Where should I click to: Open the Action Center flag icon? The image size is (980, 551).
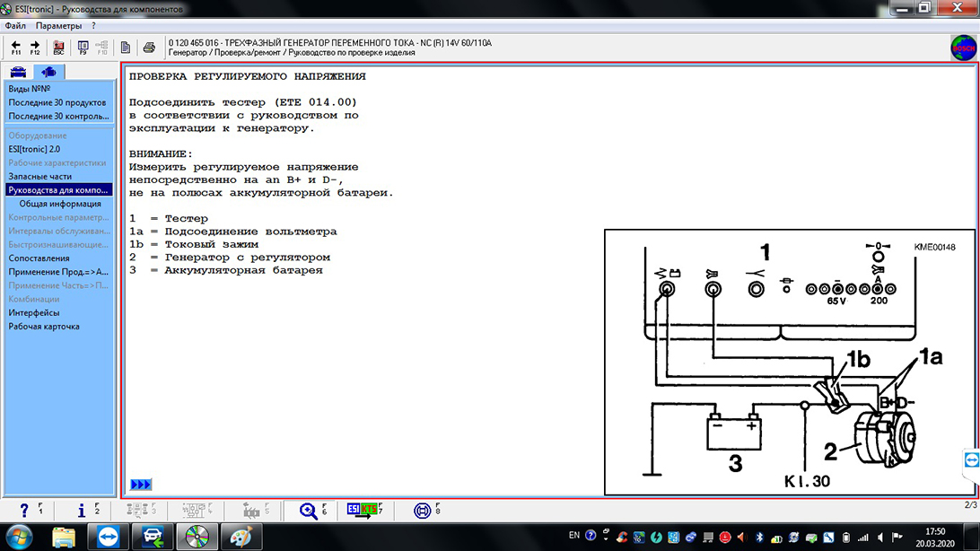(x=897, y=538)
